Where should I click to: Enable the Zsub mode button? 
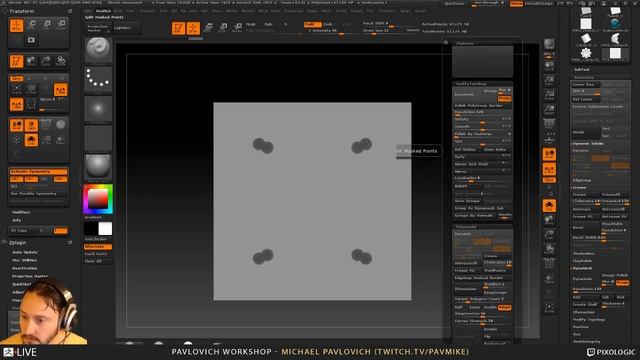328,24
